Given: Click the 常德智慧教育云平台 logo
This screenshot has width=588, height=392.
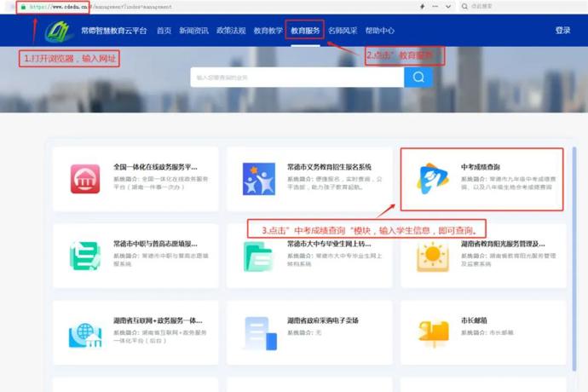Looking at the screenshot, I should pos(60,31).
